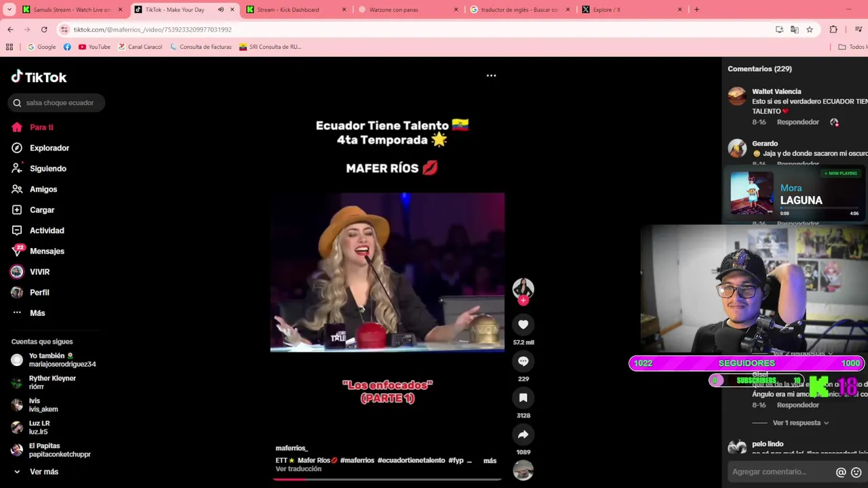Viewport: 868px width, 488px height.
Task: Insert mention with @ icon
Action: (x=841, y=472)
